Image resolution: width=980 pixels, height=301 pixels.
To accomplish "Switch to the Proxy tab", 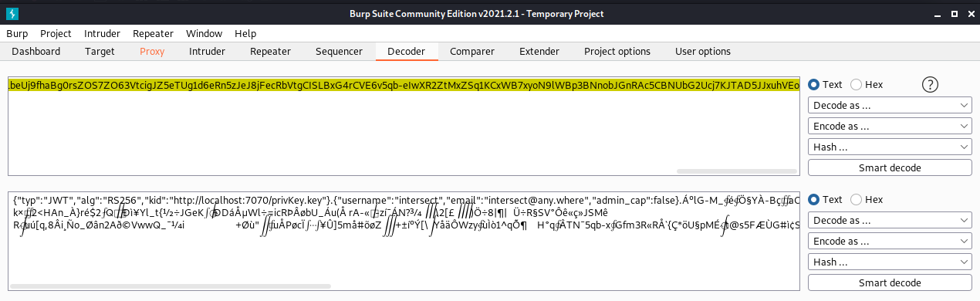I will point(152,52).
